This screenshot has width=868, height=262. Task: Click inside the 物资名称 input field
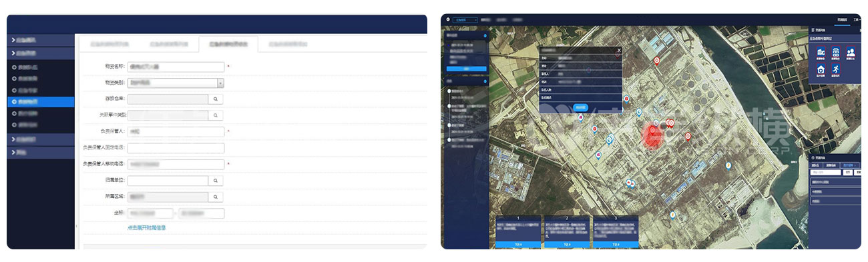[x=176, y=67]
